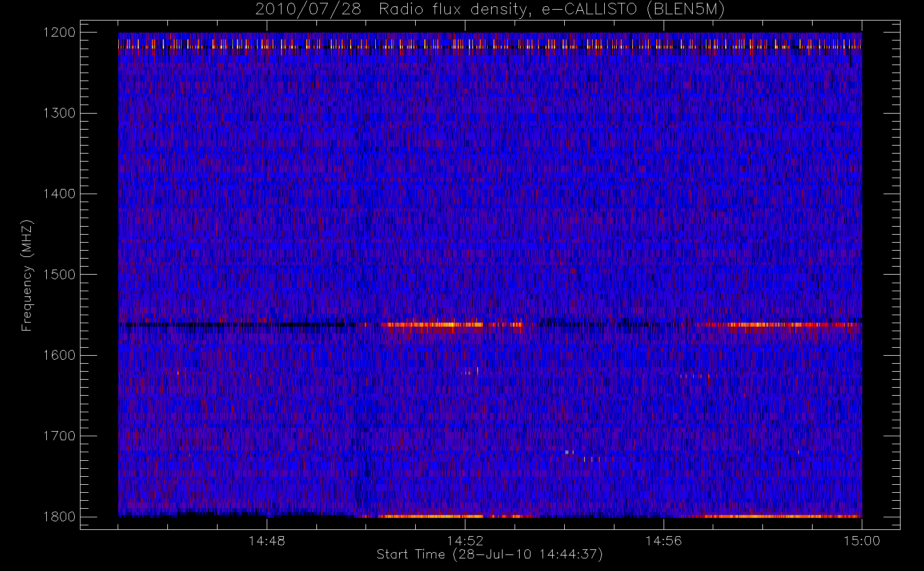
Task: Click the 1300 frequency tick label
Action: tap(59, 113)
